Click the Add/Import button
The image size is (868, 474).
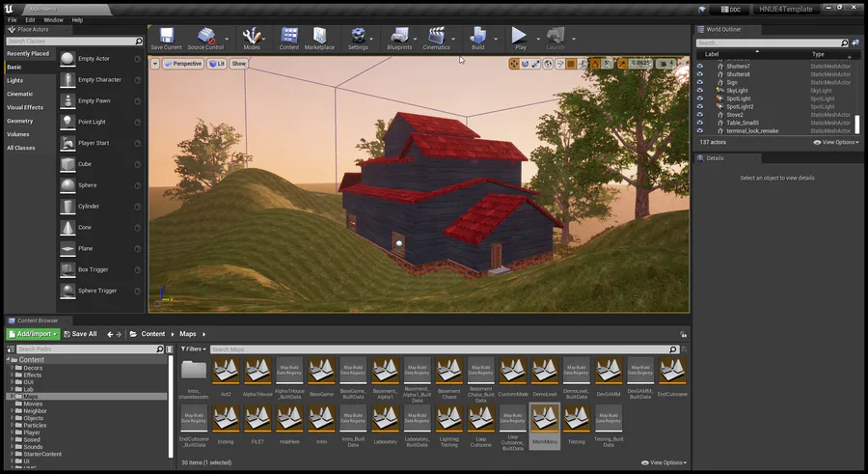tap(34, 334)
